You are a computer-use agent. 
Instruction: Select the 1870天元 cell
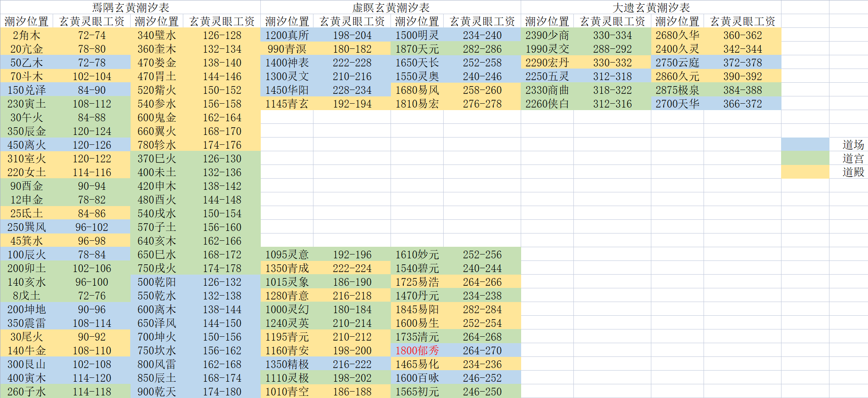(x=417, y=48)
